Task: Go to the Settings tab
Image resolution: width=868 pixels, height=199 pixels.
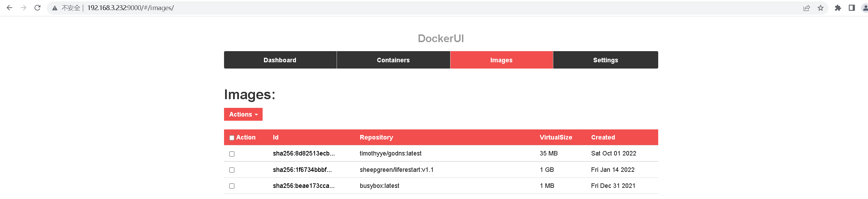Action: coord(605,60)
